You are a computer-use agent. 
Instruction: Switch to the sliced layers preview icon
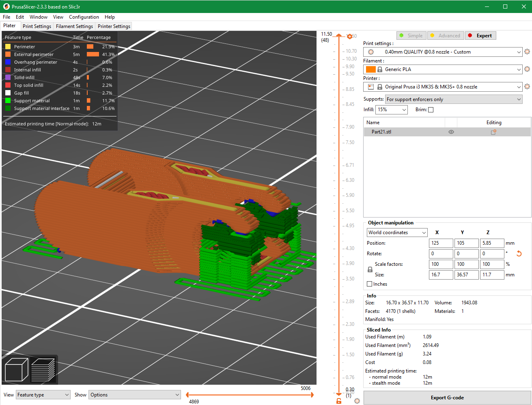click(43, 370)
